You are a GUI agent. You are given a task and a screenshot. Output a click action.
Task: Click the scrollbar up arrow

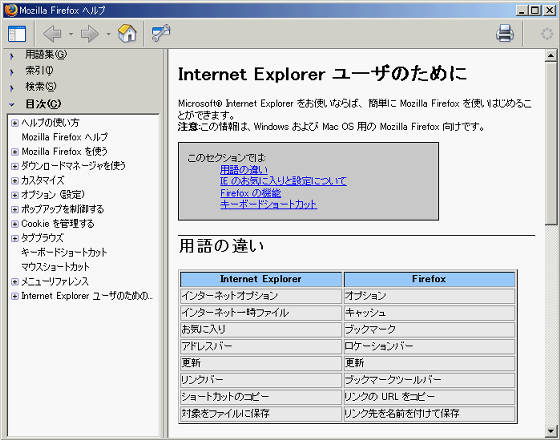point(551,55)
